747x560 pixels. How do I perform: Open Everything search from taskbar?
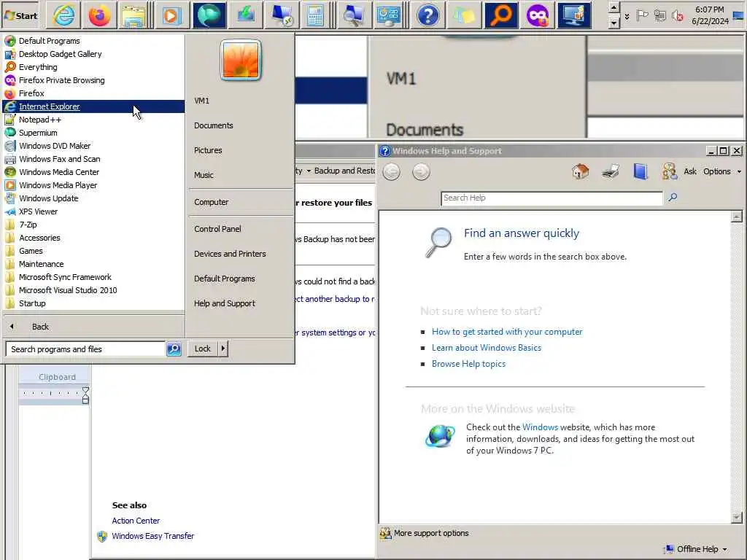[x=500, y=15]
